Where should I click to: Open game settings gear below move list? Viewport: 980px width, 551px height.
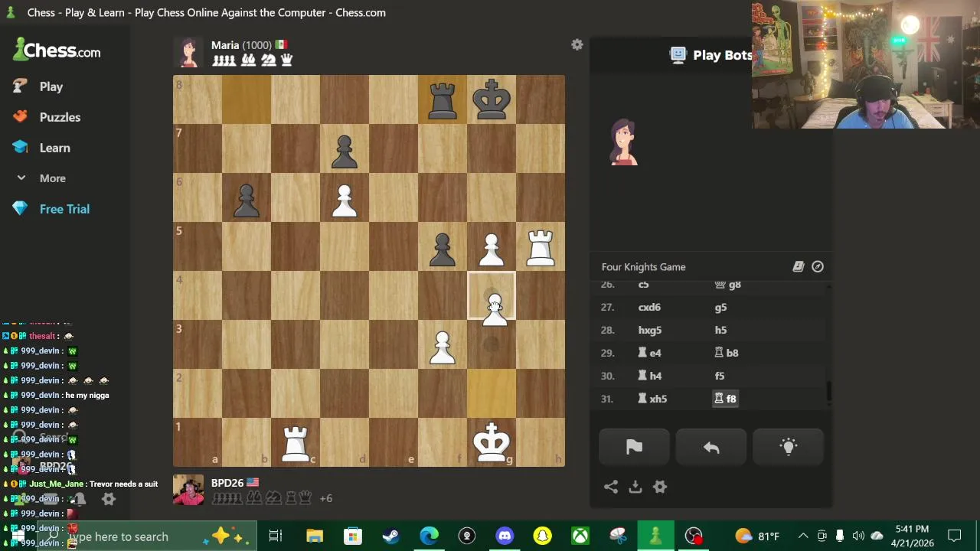tap(660, 487)
